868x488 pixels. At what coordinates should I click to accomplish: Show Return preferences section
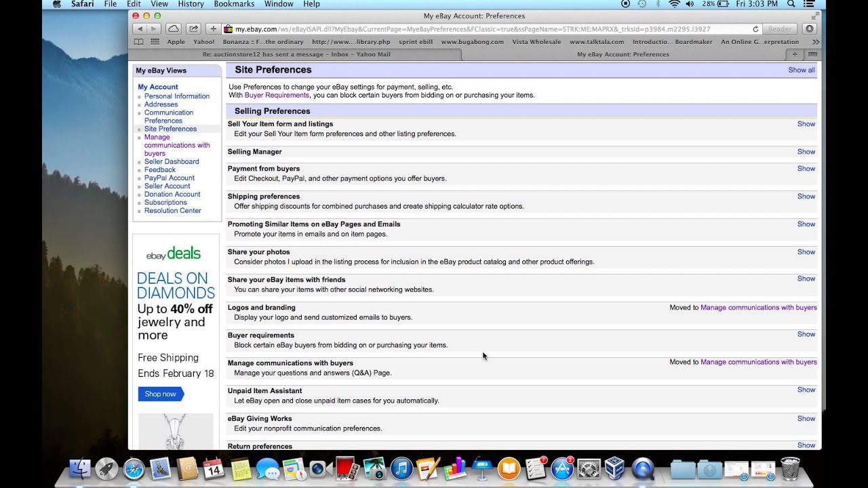click(806, 445)
